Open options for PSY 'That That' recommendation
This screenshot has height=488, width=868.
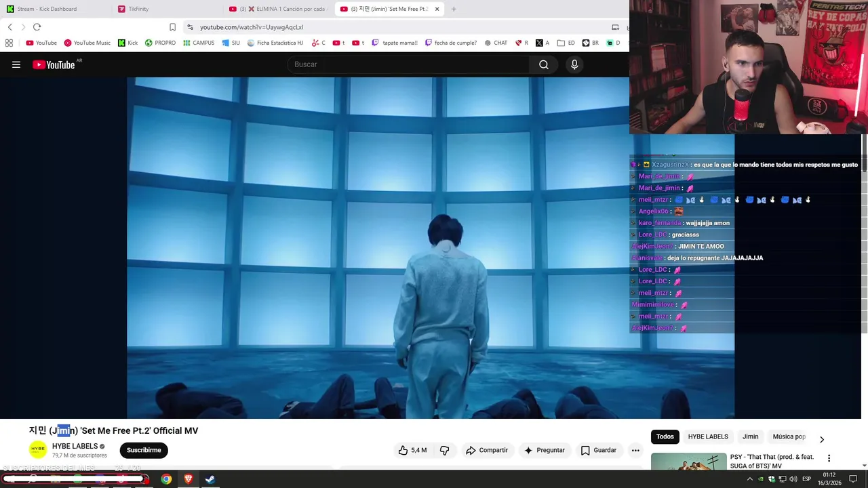click(829, 458)
